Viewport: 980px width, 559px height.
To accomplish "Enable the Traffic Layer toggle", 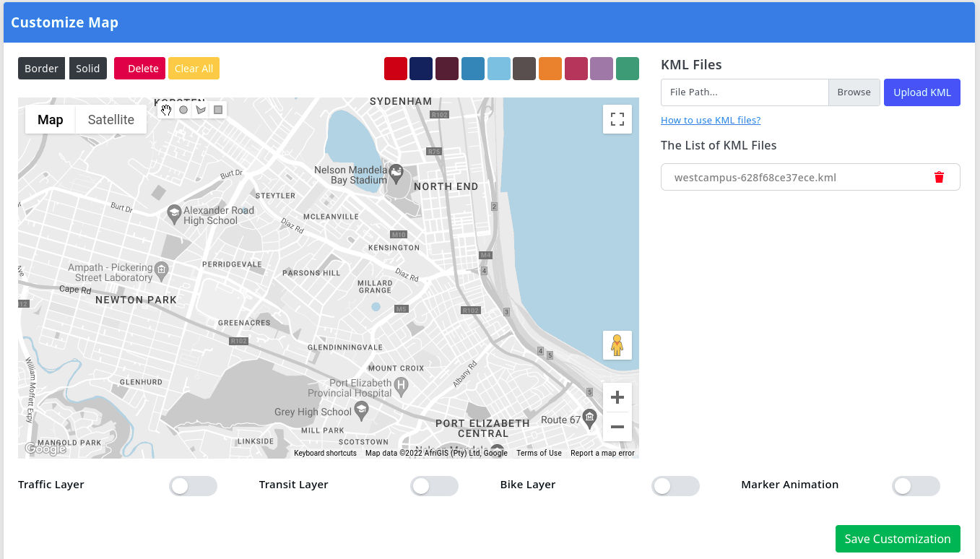I will (x=193, y=486).
